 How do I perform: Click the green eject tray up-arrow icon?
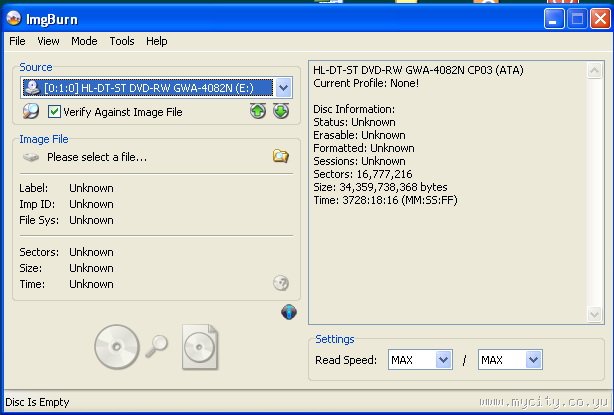coord(258,111)
